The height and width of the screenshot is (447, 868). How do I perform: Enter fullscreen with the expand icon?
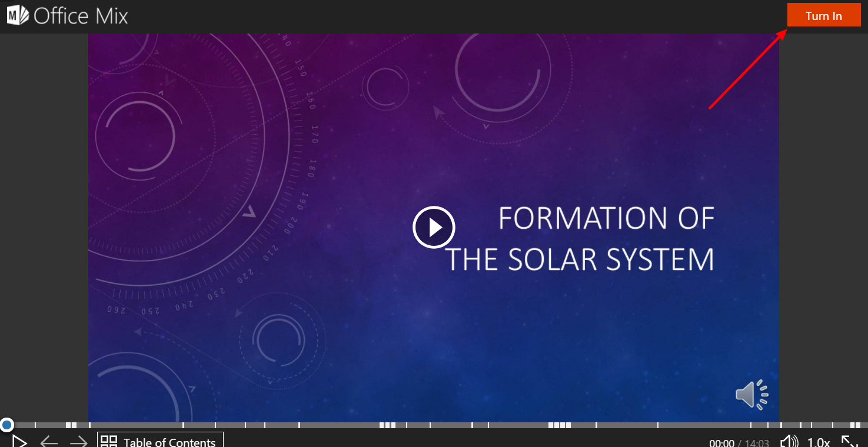[x=849, y=442]
